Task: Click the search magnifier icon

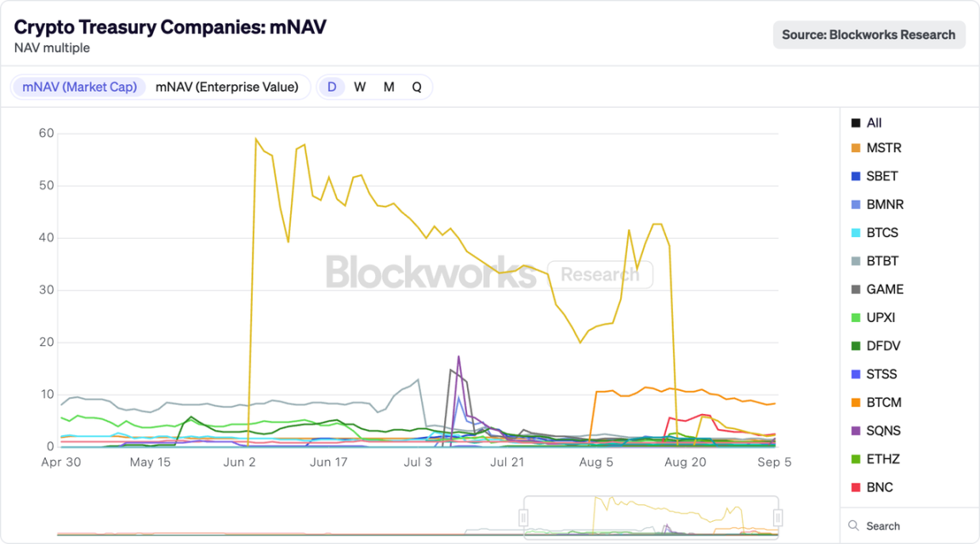Action: (854, 526)
